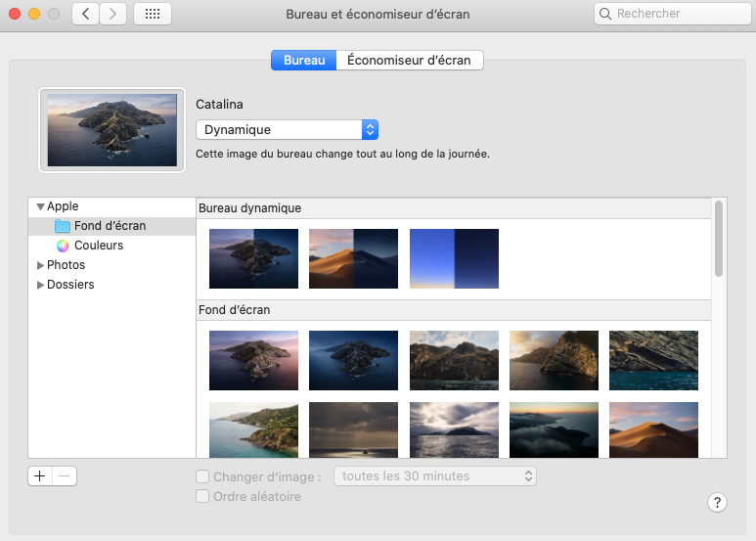Remove folder with the minus button
756x541 pixels.
point(65,476)
